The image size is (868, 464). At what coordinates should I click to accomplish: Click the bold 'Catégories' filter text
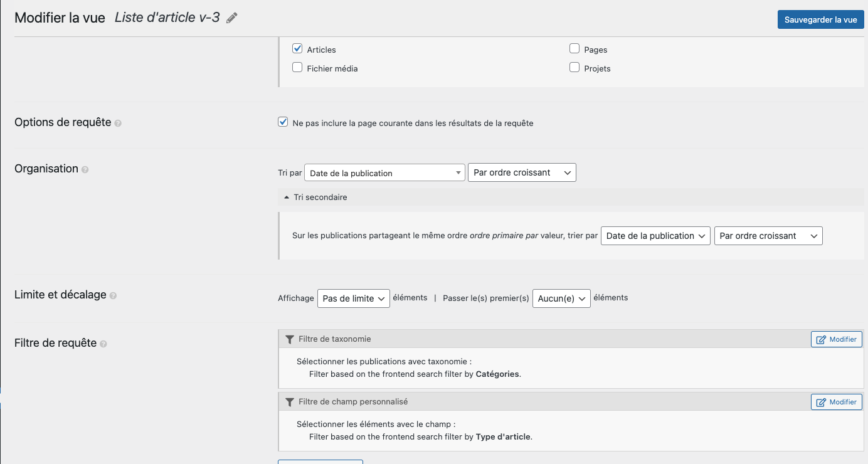(x=497, y=374)
